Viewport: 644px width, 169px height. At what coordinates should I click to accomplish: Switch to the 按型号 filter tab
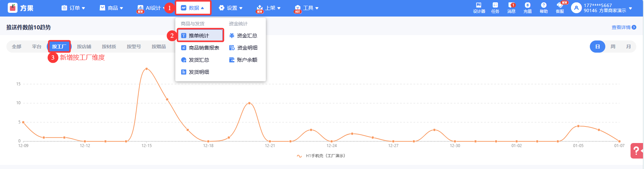[x=134, y=47]
